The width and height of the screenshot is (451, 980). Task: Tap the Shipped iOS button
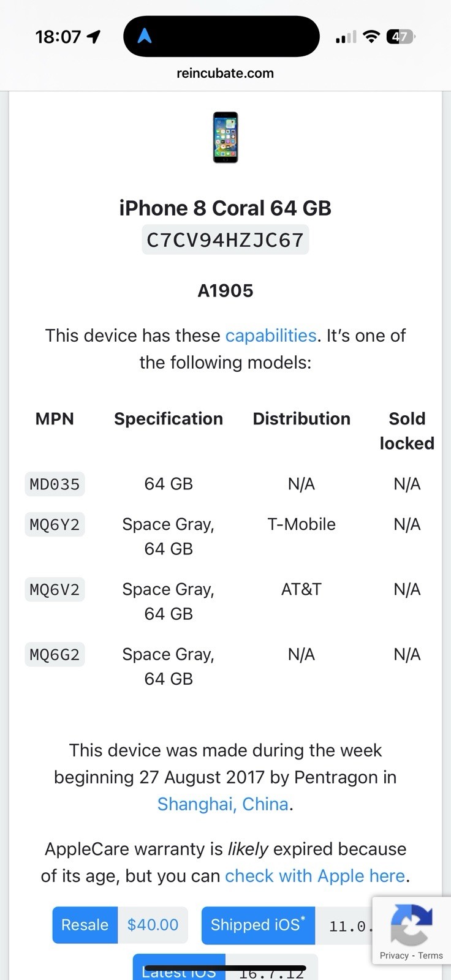[x=258, y=925]
